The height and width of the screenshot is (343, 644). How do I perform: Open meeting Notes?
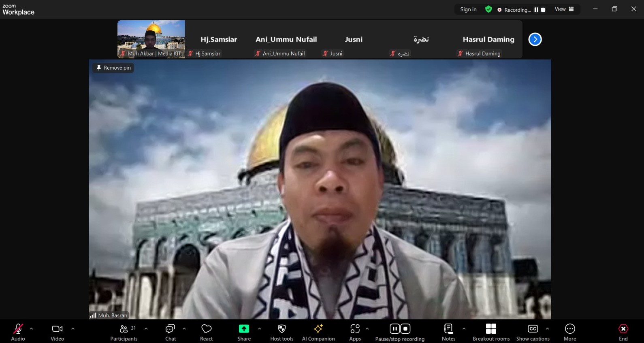pos(448,332)
